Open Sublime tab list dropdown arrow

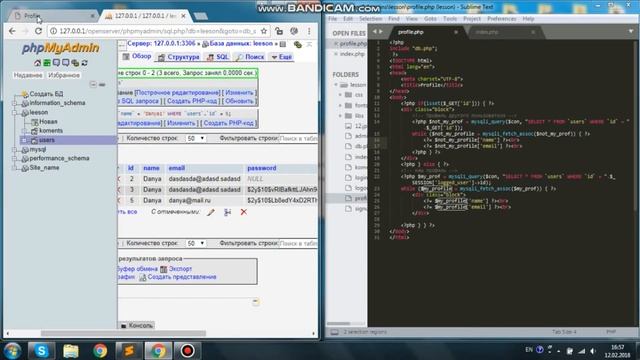(x=631, y=31)
